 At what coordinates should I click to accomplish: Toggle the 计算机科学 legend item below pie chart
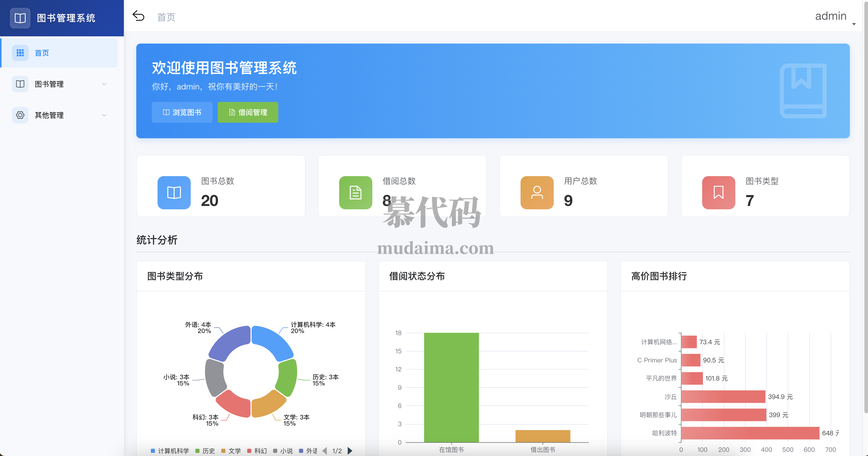170,451
